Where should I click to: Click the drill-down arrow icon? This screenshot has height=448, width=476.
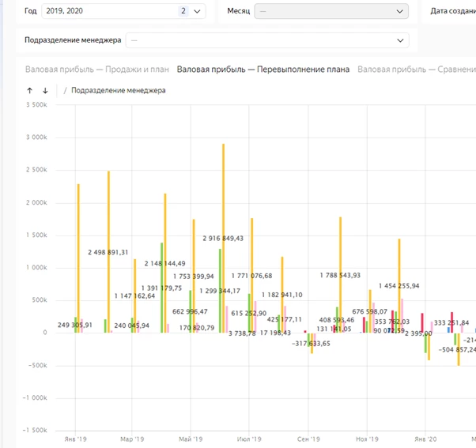point(45,90)
